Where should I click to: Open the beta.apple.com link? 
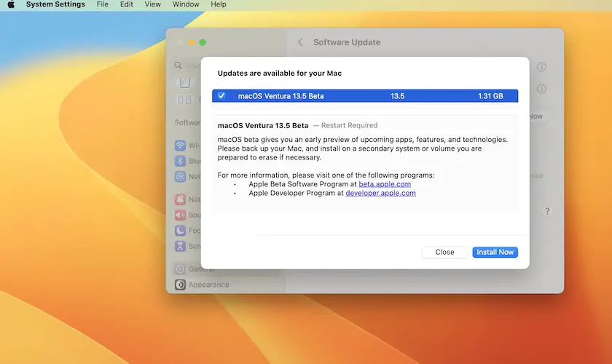[385, 184]
